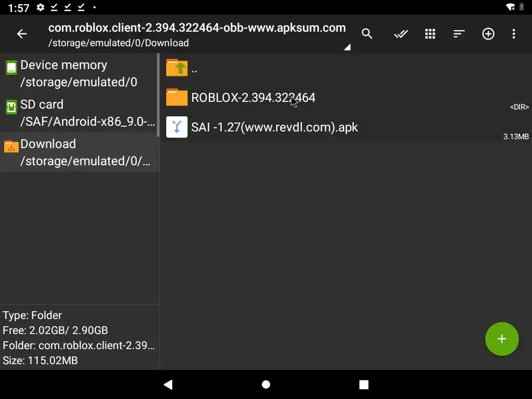Open Download location in the sidebar
Viewport: 532px width, 399px height.
coord(79,152)
